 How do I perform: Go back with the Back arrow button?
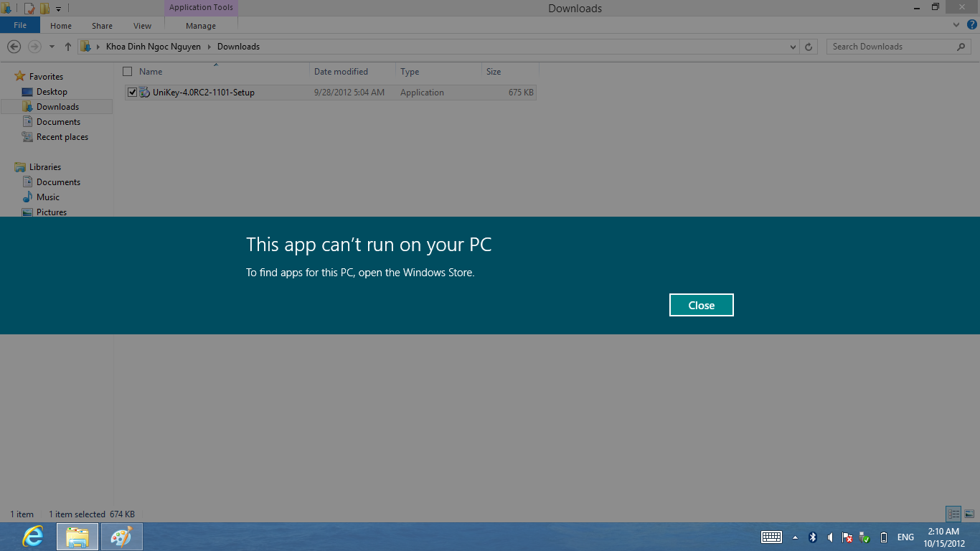coord(14,47)
